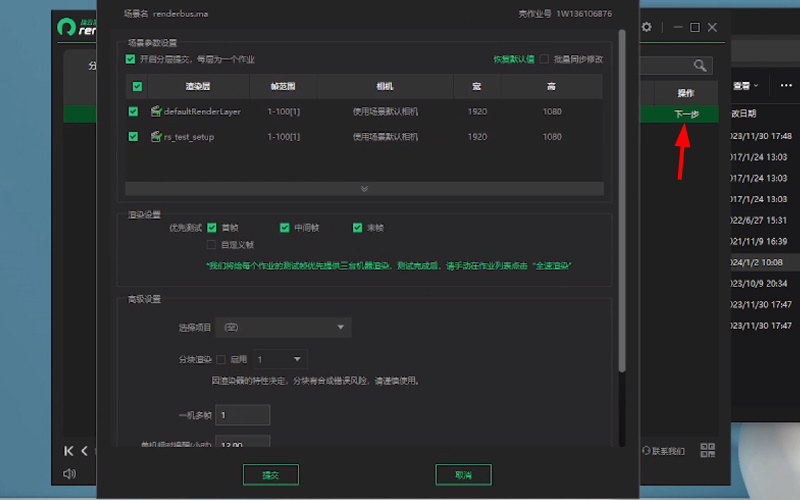Screen dimensions: 800x500
Task: Click the rs_test_setup layer icon
Action: click(x=156, y=137)
